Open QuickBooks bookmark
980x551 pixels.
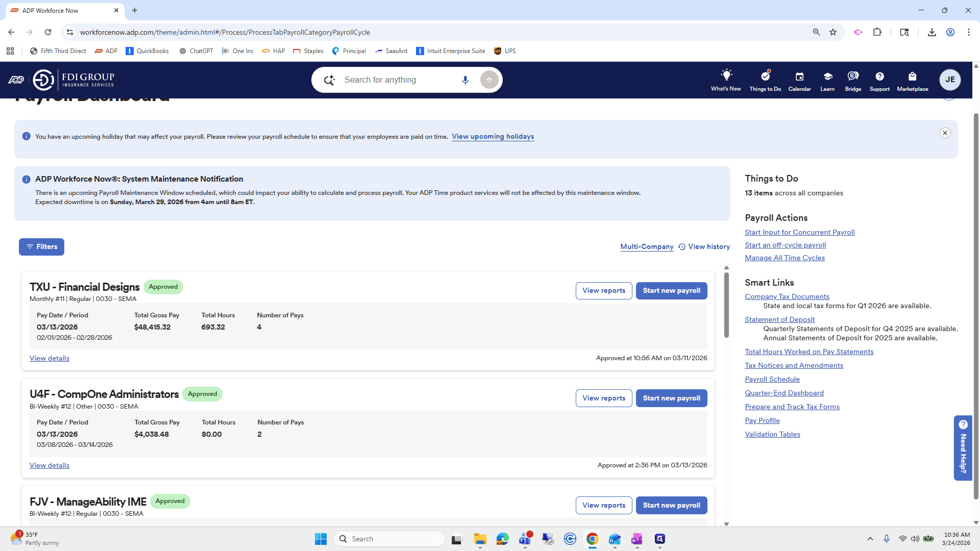pos(147,51)
